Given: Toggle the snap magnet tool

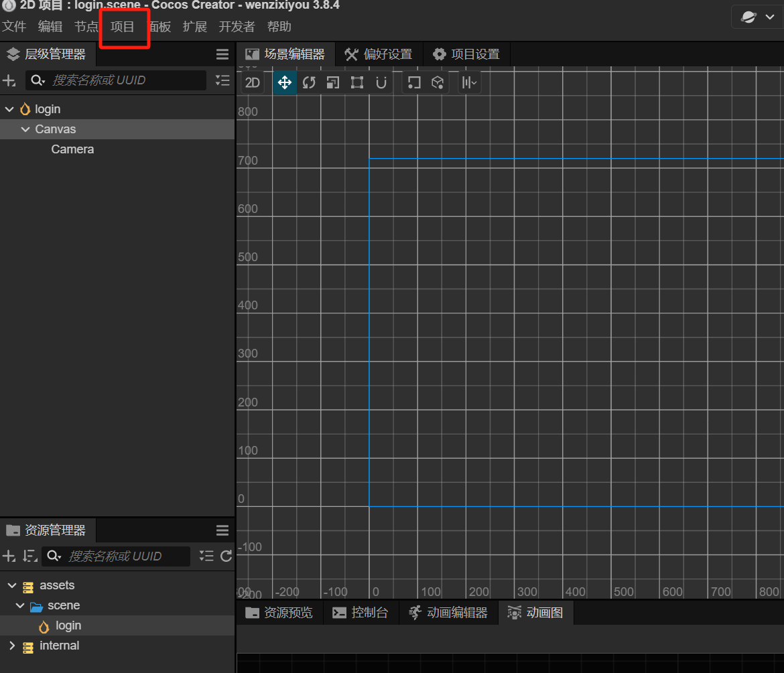Looking at the screenshot, I should click(x=381, y=82).
